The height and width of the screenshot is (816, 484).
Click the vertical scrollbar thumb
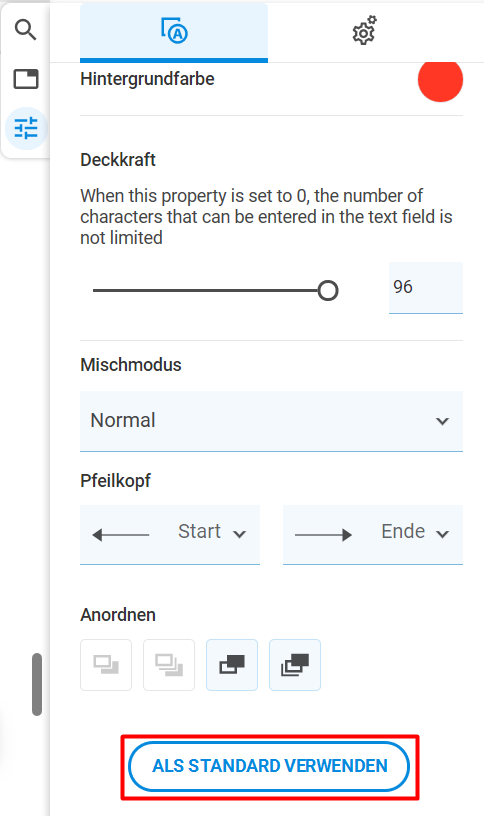[x=37, y=684]
